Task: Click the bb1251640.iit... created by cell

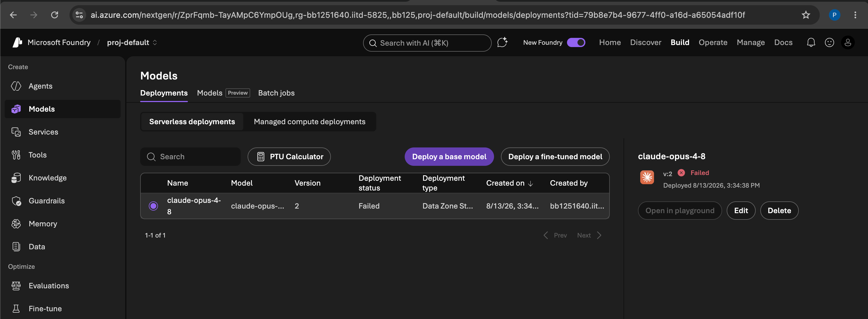Action: 577,206
